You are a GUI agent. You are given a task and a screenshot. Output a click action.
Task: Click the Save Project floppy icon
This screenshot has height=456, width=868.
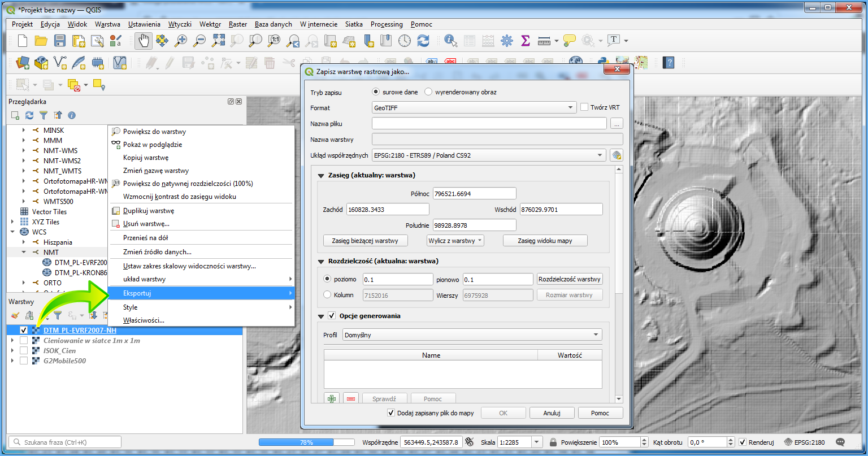60,41
